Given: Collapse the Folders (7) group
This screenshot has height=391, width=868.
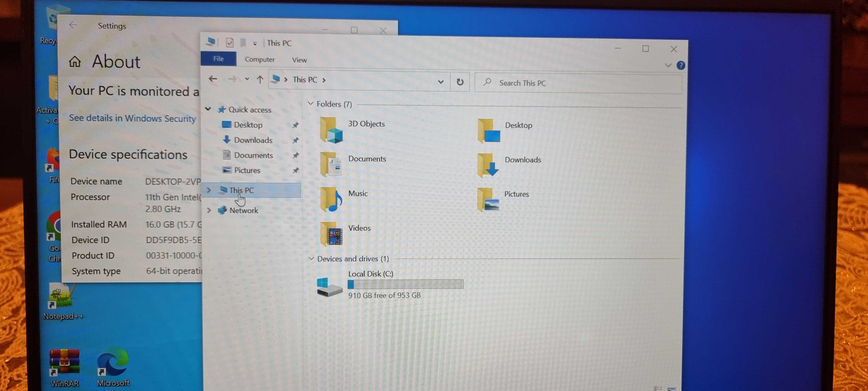Looking at the screenshot, I should [x=311, y=104].
